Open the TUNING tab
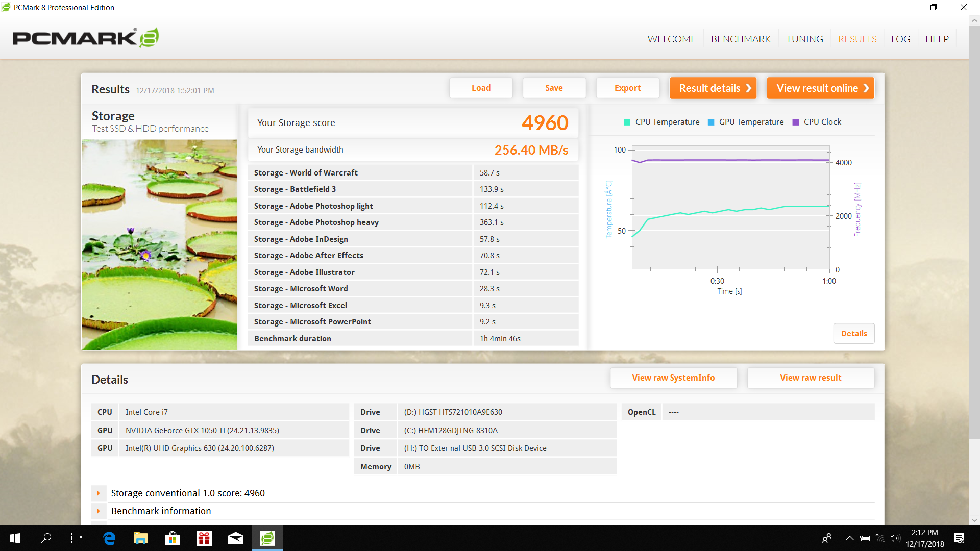Image resolution: width=980 pixels, height=551 pixels. point(804,39)
